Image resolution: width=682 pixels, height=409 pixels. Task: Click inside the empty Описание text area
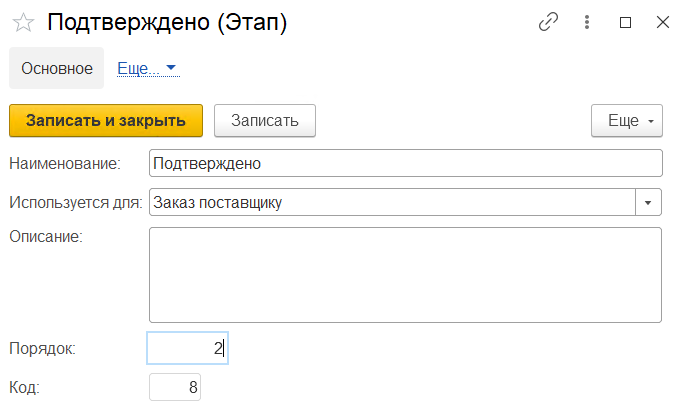405,275
